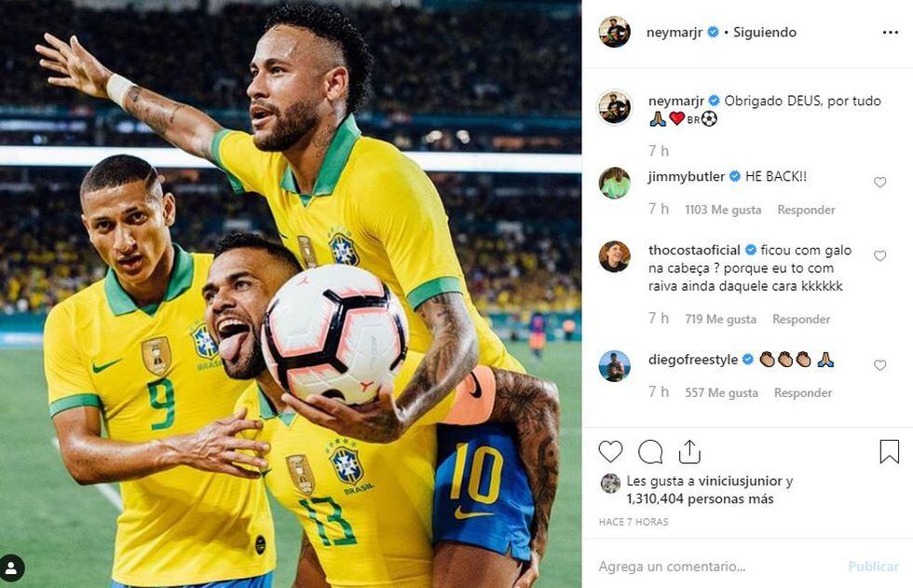Like the post with the heart icon
Screen dimensions: 913x588
pyautogui.click(x=610, y=451)
